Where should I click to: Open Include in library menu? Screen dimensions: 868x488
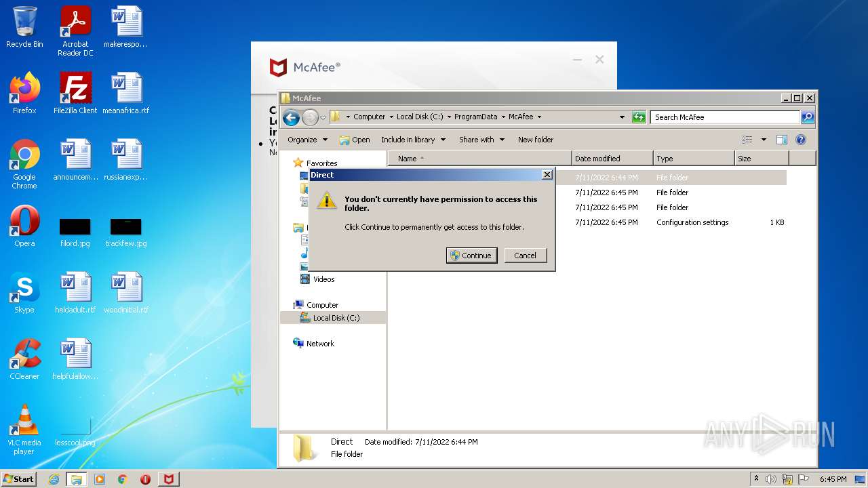(x=413, y=140)
